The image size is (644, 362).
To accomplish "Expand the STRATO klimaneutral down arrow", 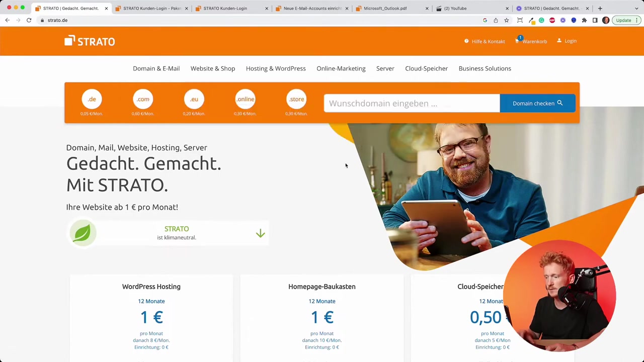I will tap(260, 233).
